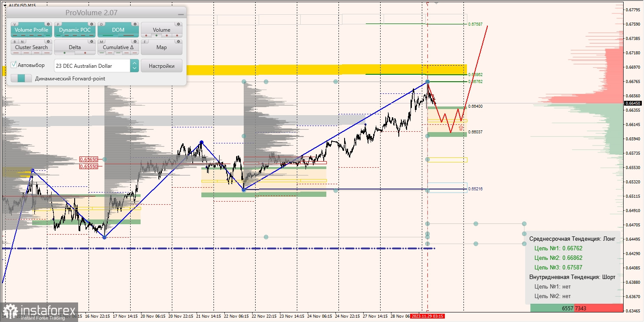The height and width of the screenshot is (322, 644).
Task: Toggle the Volume indicator
Action: (x=161, y=30)
